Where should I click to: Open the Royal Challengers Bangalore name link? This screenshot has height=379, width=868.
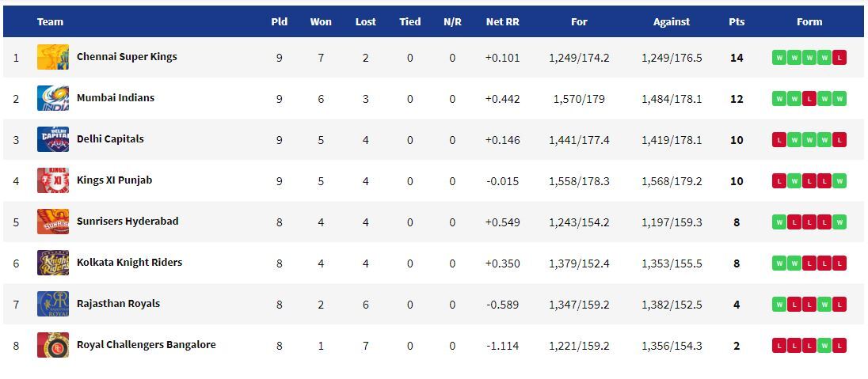click(x=147, y=345)
